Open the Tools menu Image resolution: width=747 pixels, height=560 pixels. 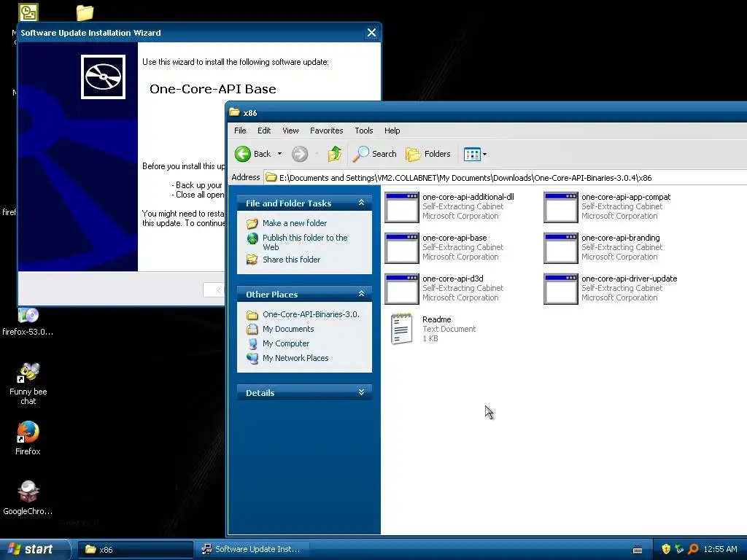tap(363, 131)
